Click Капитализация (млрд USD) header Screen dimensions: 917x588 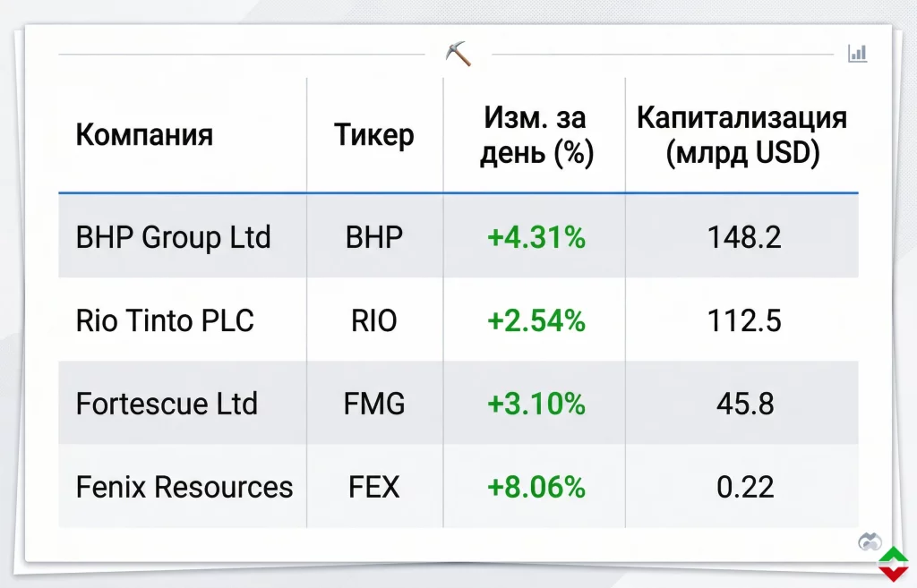click(742, 136)
